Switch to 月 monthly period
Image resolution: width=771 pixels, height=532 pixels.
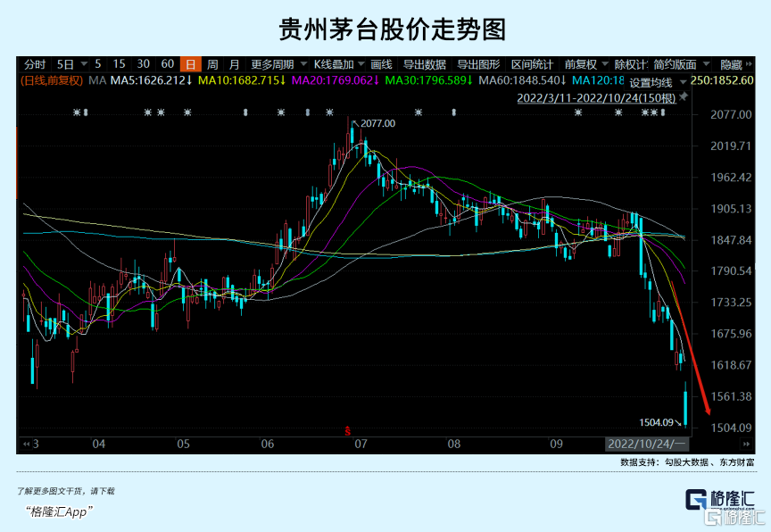click(x=235, y=64)
